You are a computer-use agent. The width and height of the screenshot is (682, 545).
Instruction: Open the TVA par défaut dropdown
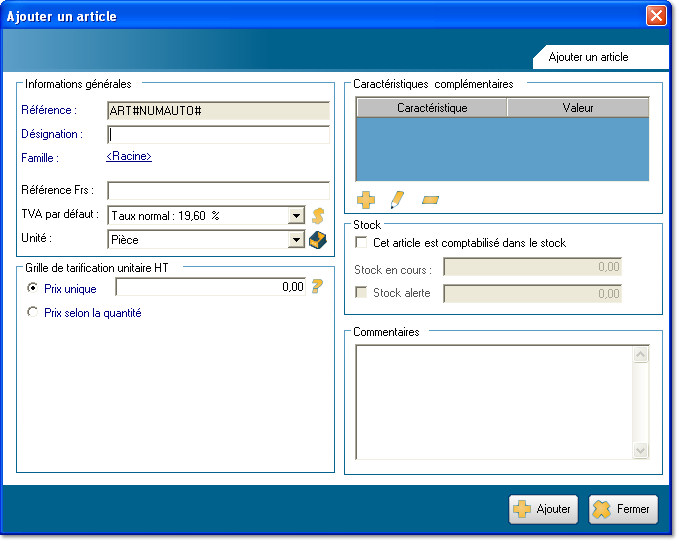tap(296, 215)
